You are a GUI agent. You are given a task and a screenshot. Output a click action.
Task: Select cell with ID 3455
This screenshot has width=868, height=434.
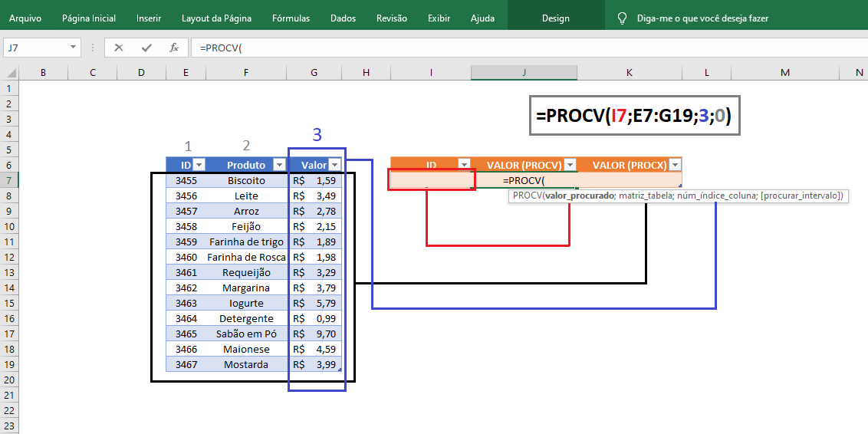click(186, 180)
